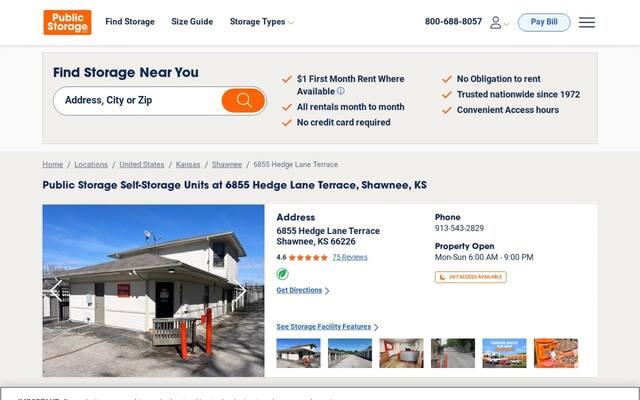Select the office interior thumbnail

pyautogui.click(x=401, y=353)
